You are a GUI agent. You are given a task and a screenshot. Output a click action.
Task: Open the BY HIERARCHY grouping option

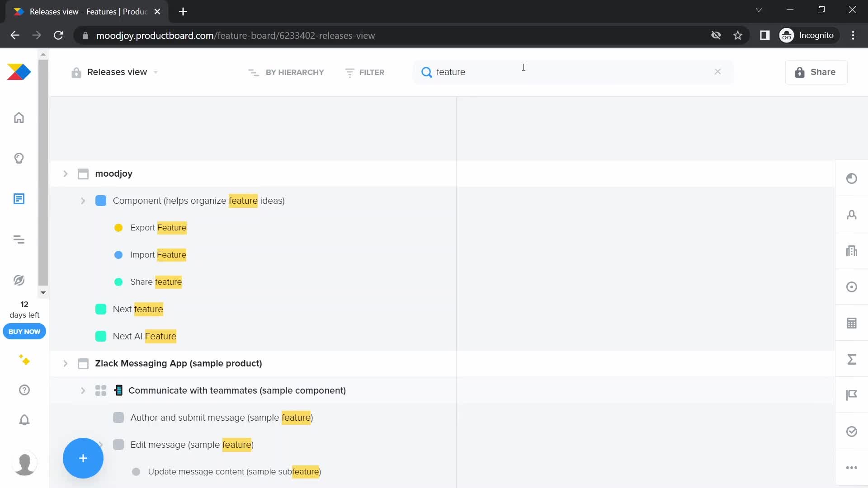pos(286,72)
